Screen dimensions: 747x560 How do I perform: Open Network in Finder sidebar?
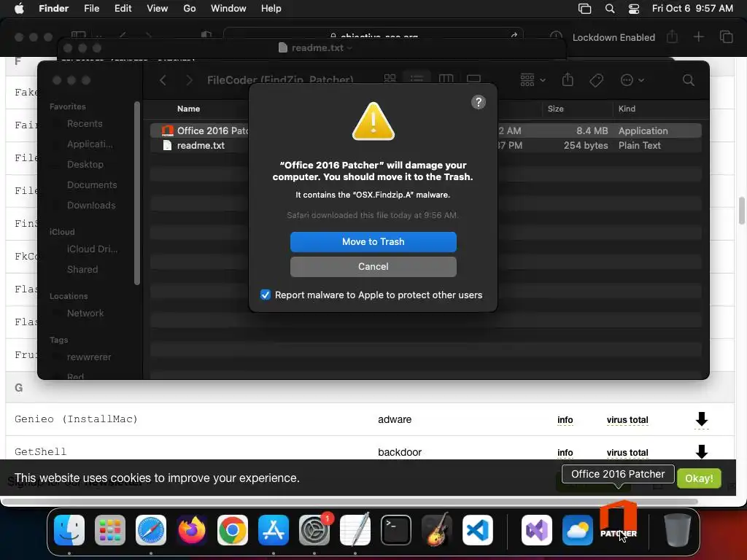point(85,314)
